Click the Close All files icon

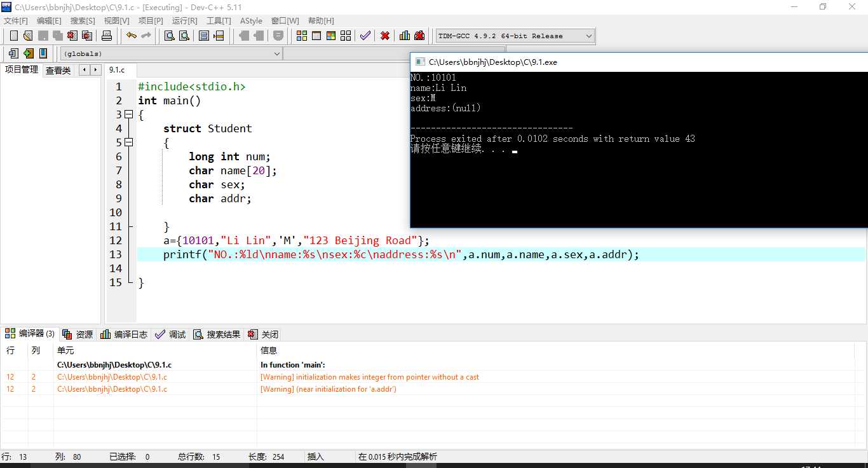click(x=86, y=36)
